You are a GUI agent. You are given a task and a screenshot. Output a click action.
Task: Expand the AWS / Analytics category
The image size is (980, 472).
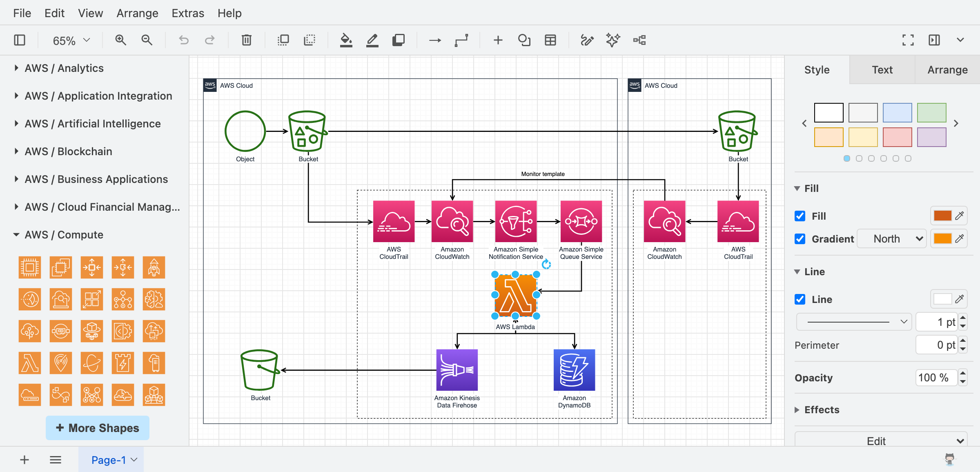click(64, 68)
